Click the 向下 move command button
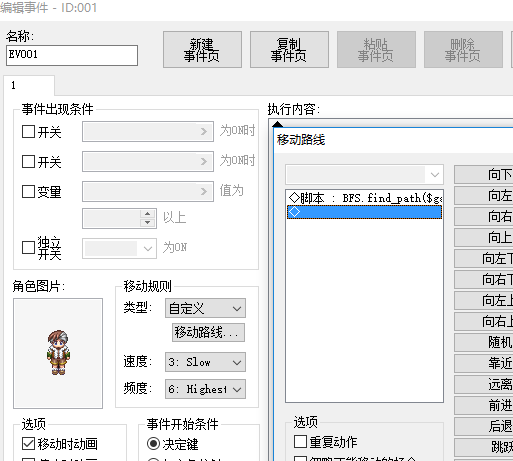 pos(484,174)
